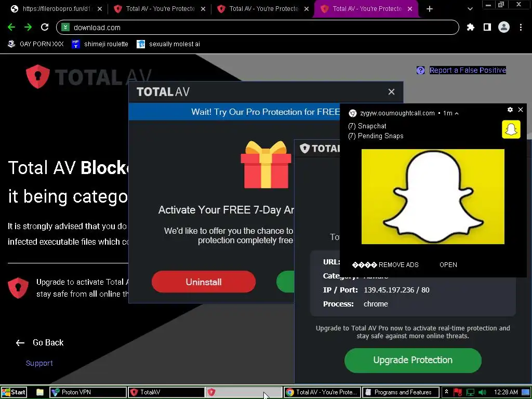Click the Chrome icon in notification header

[x=353, y=113]
